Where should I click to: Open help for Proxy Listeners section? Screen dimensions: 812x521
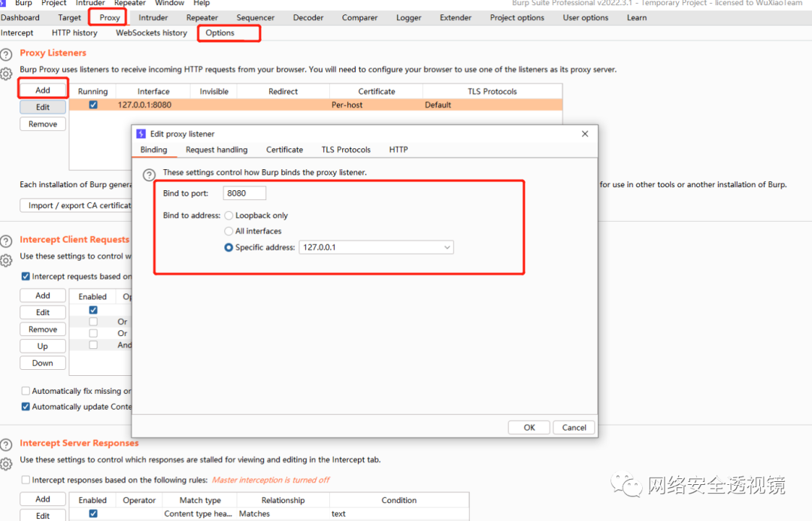[6, 54]
